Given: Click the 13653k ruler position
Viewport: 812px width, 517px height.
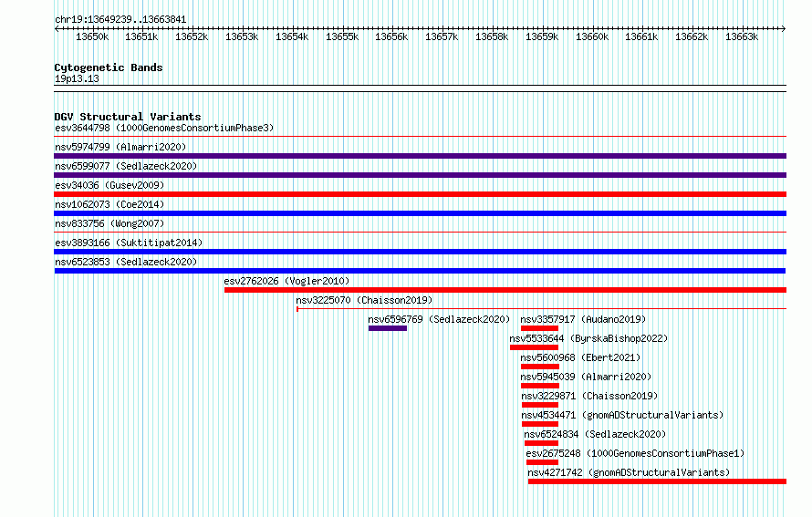Looking at the screenshot, I should point(242,36).
